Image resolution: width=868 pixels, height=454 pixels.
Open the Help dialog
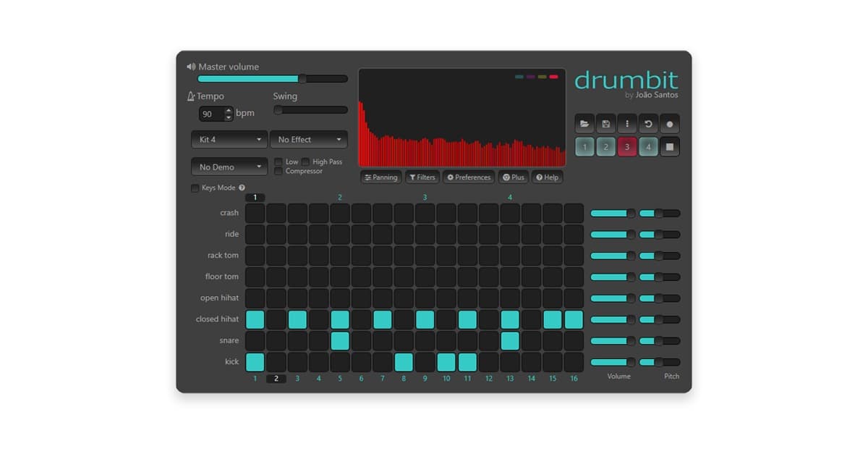547,177
